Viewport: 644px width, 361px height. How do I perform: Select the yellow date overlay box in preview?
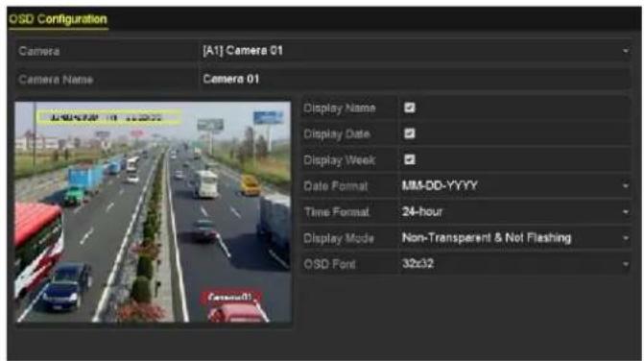[x=109, y=117]
